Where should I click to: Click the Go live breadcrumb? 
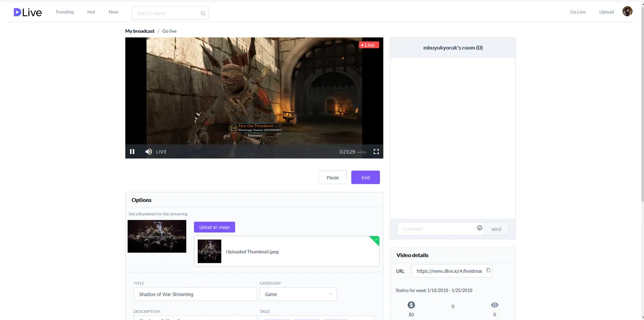(x=169, y=31)
